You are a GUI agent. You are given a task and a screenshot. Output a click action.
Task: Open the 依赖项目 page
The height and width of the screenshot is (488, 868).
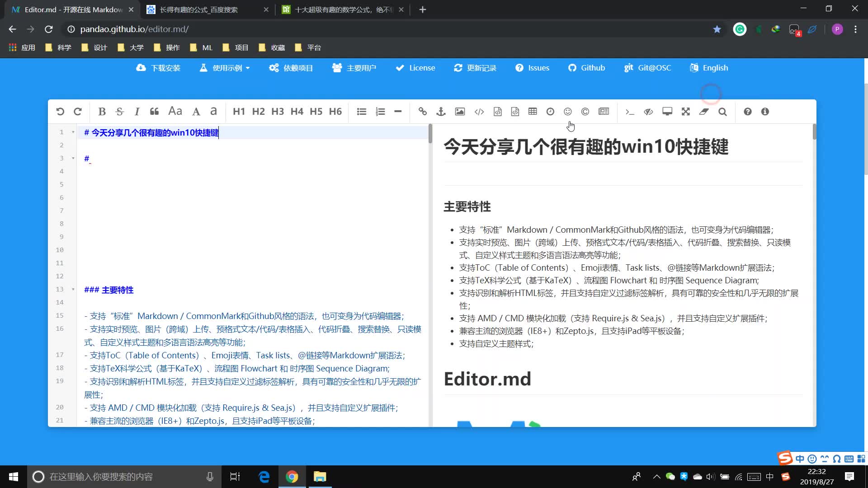[291, 68]
